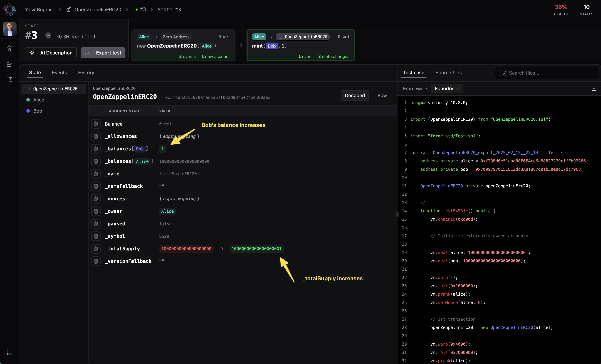Switch to the Events tab
This screenshot has width=601, height=364.
[59, 73]
